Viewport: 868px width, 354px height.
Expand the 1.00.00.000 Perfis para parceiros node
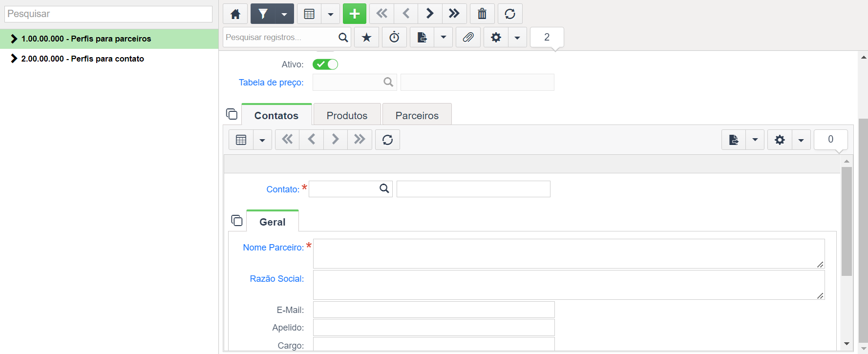[x=14, y=39]
